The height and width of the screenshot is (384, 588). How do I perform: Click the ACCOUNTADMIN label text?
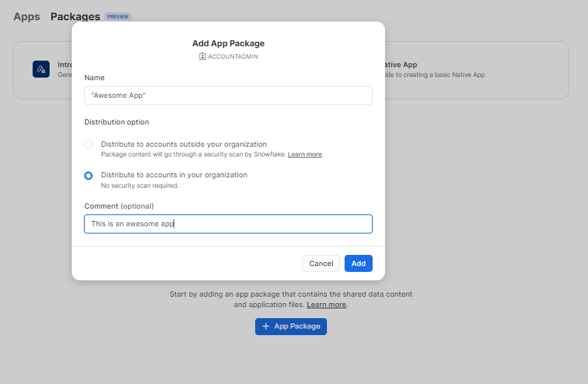coord(232,56)
